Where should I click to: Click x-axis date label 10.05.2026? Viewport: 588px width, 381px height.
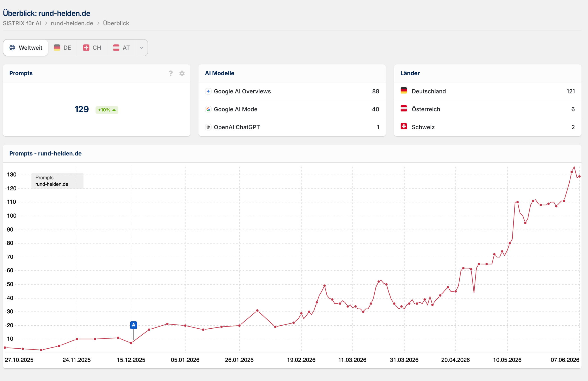pyautogui.click(x=507, y=360)
